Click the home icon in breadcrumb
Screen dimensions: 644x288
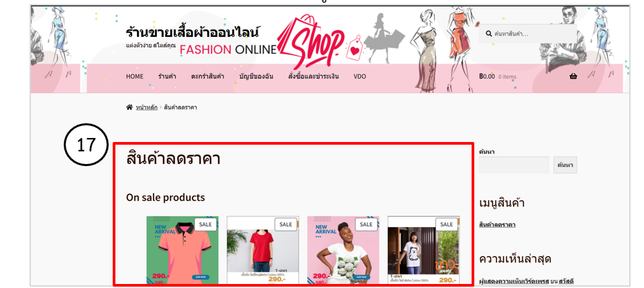click(129, 107)
